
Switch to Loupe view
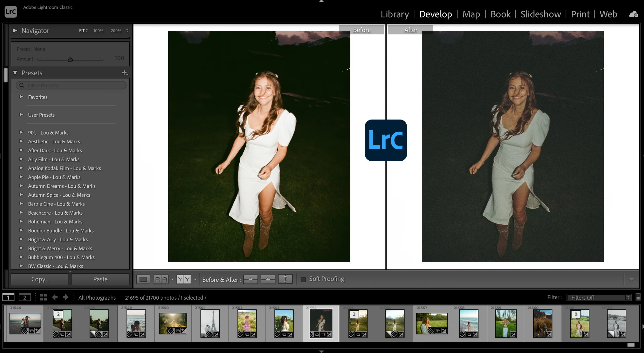tap(143, 279)
